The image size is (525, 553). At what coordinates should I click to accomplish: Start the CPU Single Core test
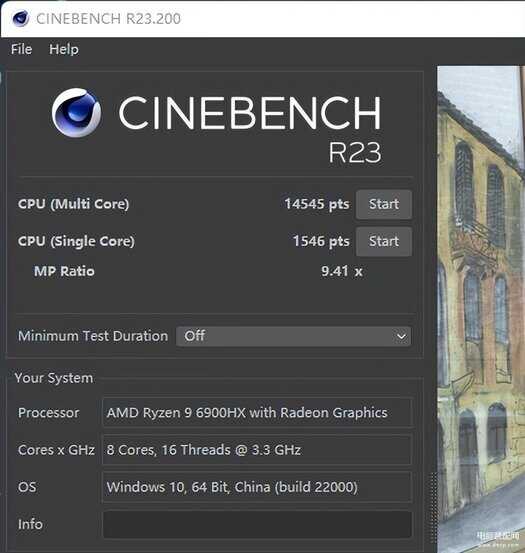[x=384, y=242]
